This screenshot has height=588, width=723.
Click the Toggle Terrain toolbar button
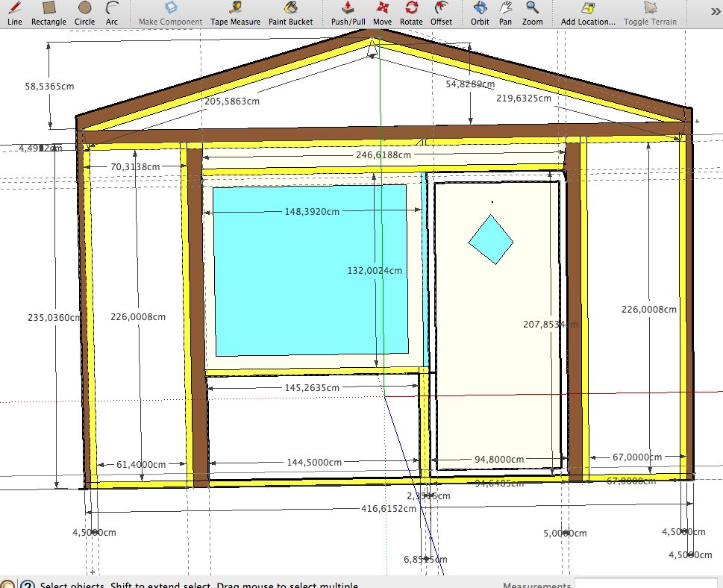[x=650, y=13]
